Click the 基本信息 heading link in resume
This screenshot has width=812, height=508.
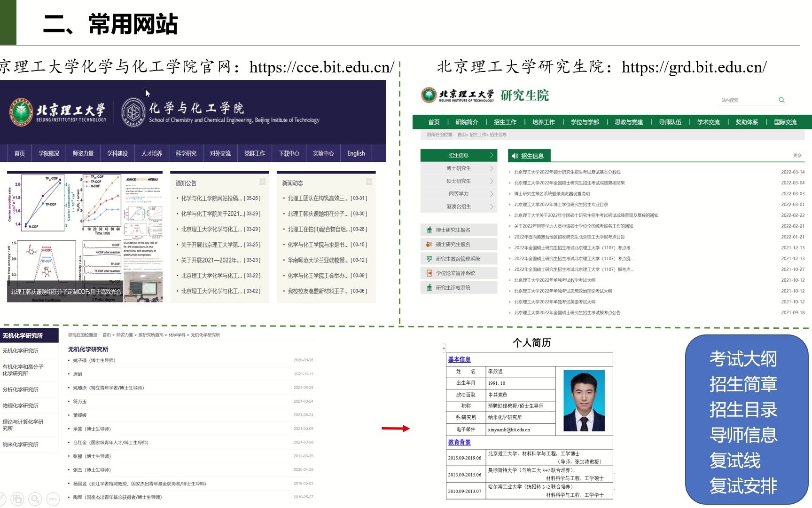(459, 359)
